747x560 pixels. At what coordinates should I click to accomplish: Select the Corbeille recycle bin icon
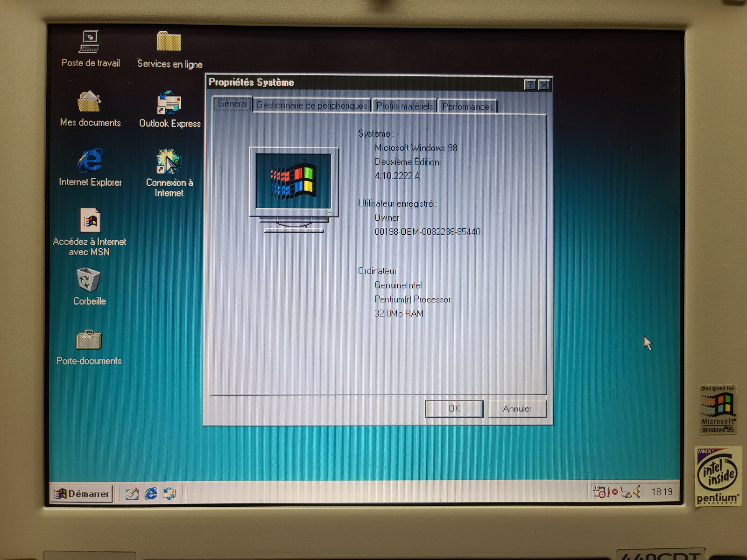tap(89, 287)
